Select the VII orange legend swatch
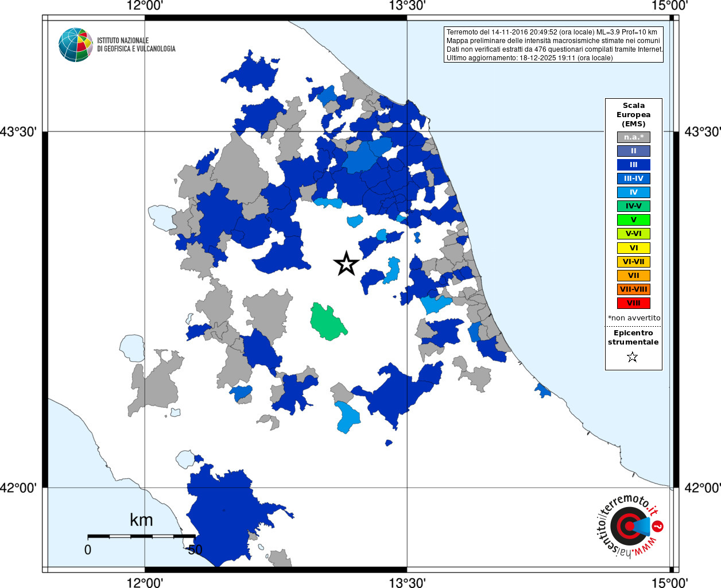Viewport: 721px width, 588px height. pyautogui.click(x=634, y=276)
